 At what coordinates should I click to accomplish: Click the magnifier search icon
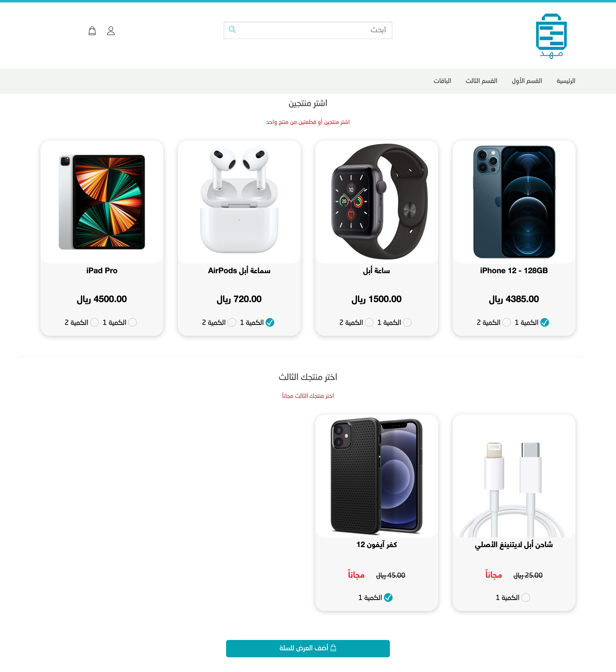point(232,30)
